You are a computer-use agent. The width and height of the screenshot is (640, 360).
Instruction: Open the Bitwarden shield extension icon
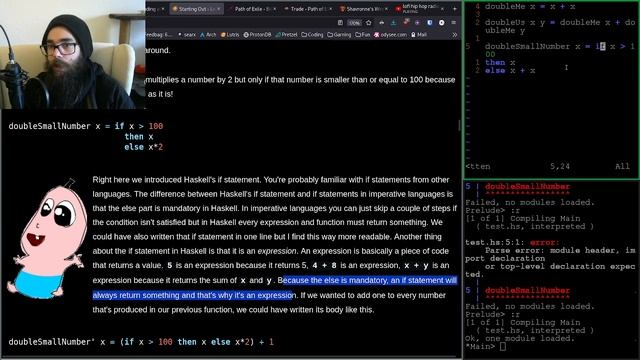pyautogui.click(x=429, y=23)
